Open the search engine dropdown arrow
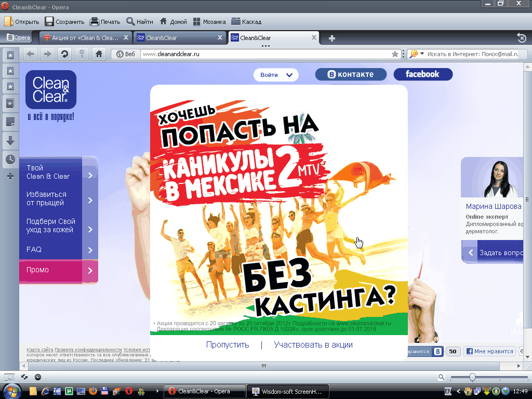The height and width of the screenshot is (399, 532). [x=422, y=54]
